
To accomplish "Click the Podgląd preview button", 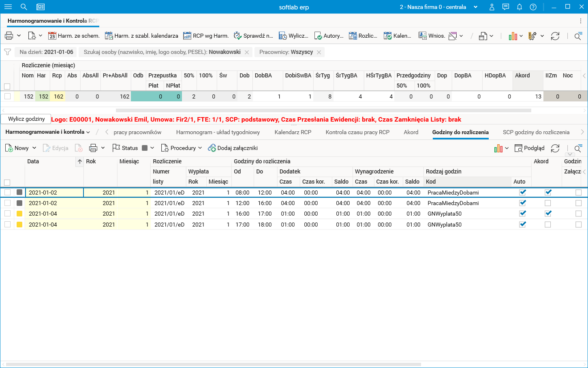I will click(x=529, y=148).
